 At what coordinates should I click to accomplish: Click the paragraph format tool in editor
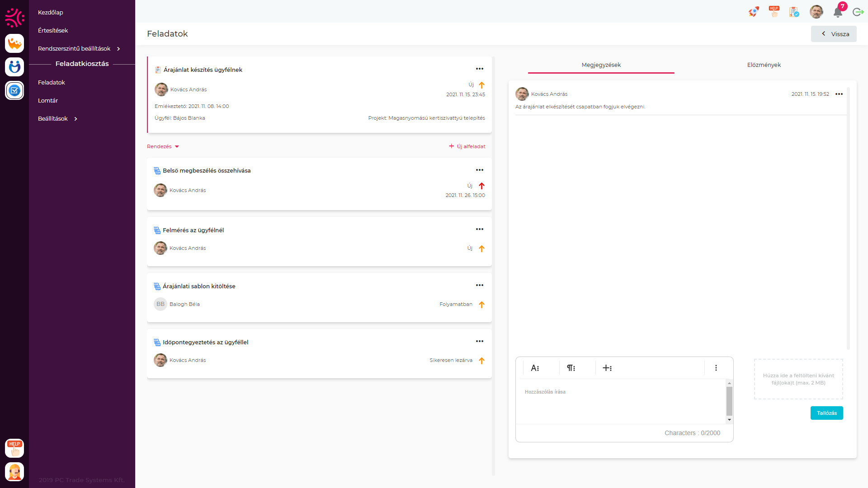click(x=571, y=368)
